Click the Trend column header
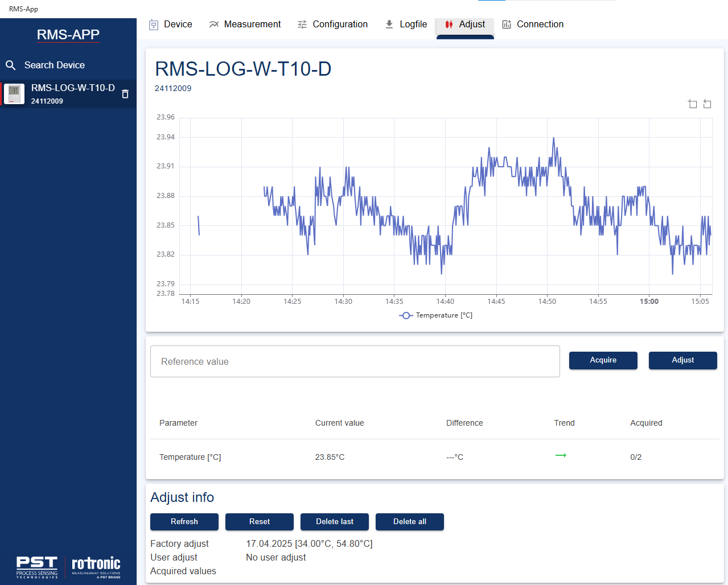 (564, 423)
